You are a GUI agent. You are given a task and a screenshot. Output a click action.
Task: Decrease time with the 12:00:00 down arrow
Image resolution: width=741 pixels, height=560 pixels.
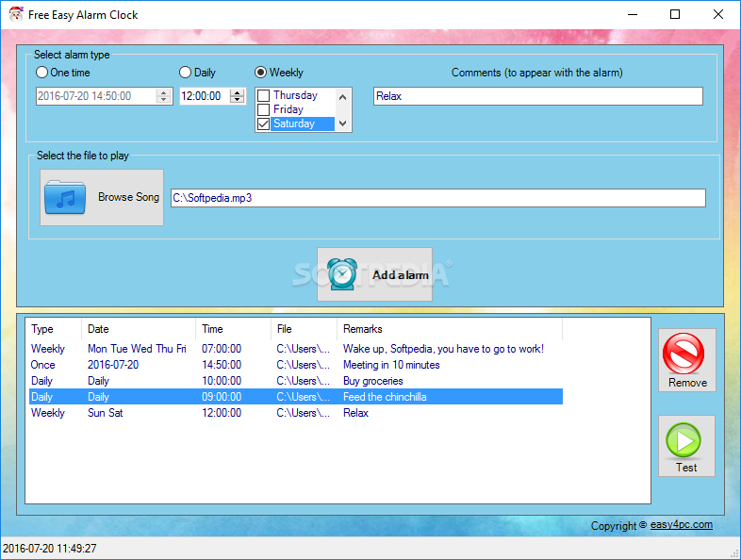[238, 100]
